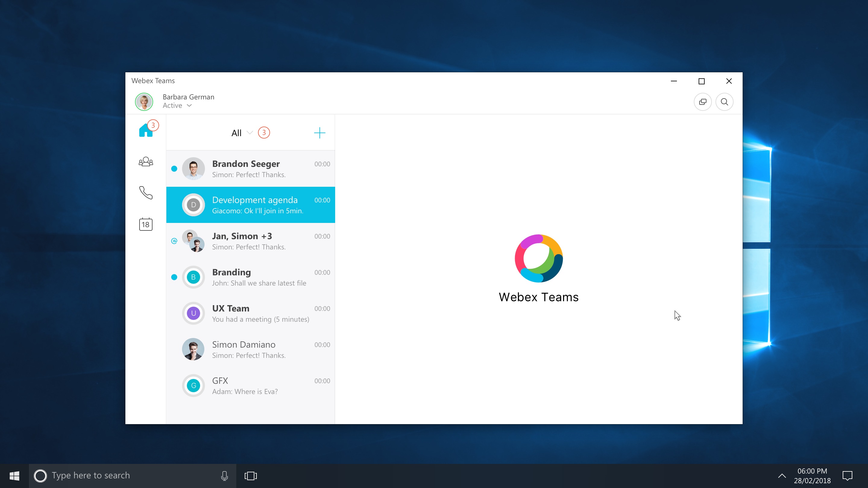
Task: Expand the Active status dropdown
Action: [189, 106]
